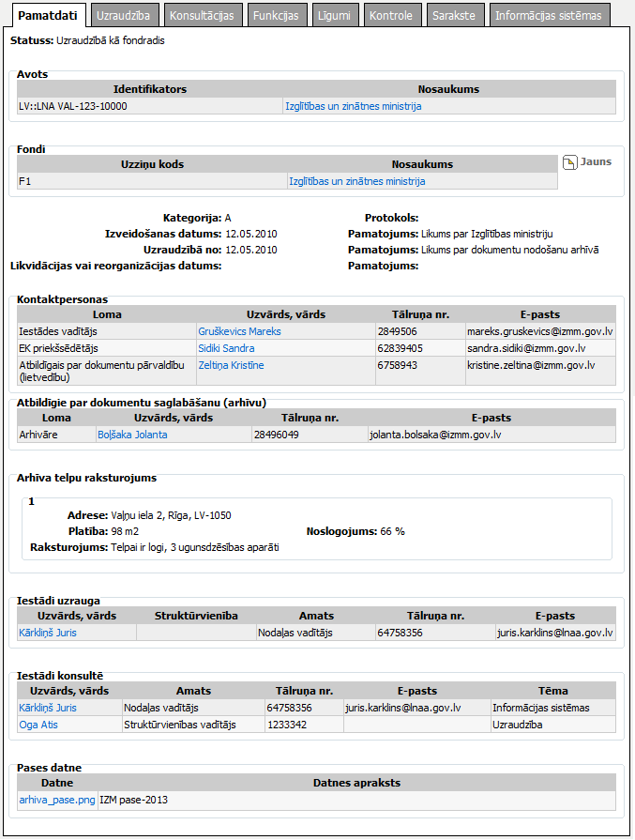Switch to the Sarakste tab

tap(455, 16)
